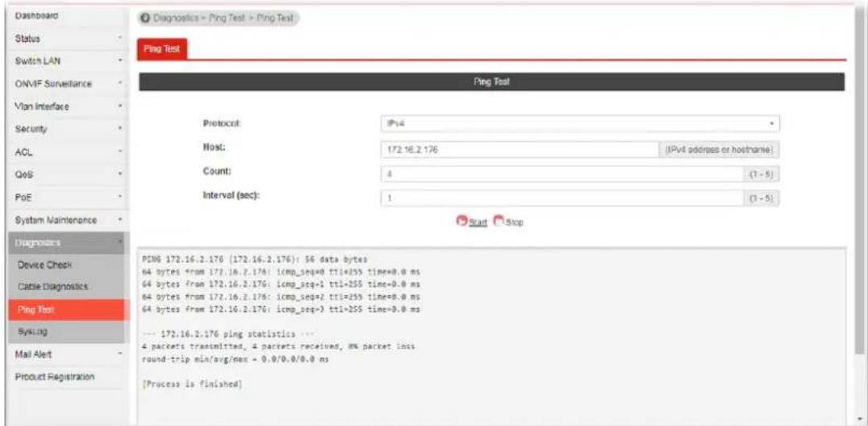Focus the Count input field
Screen dimensions: 868x426
561,174
